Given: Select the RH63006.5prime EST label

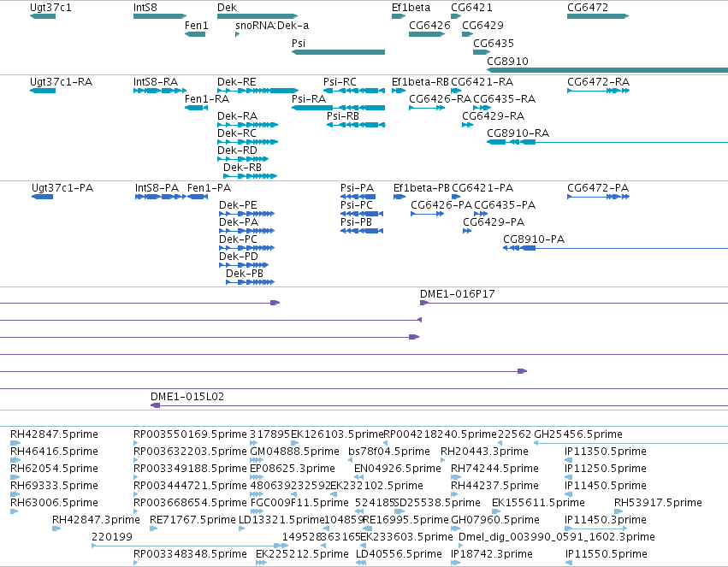Looking at the screenshot, I should point(54,504).
